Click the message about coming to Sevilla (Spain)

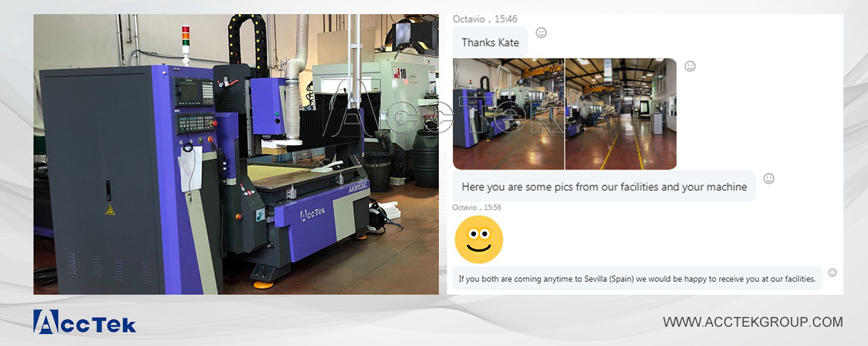point(637,278)
